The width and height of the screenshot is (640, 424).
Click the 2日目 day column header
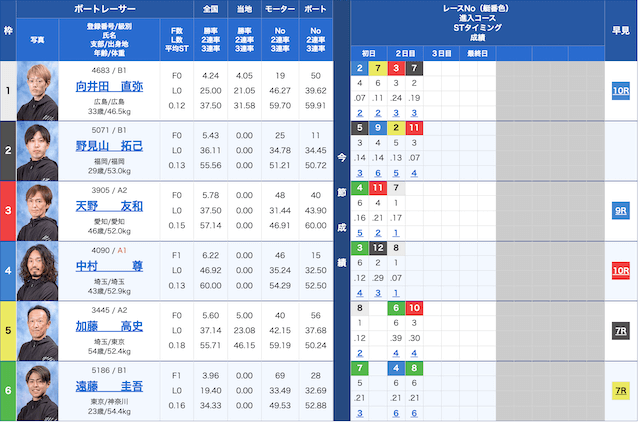(x=405, y=53)
